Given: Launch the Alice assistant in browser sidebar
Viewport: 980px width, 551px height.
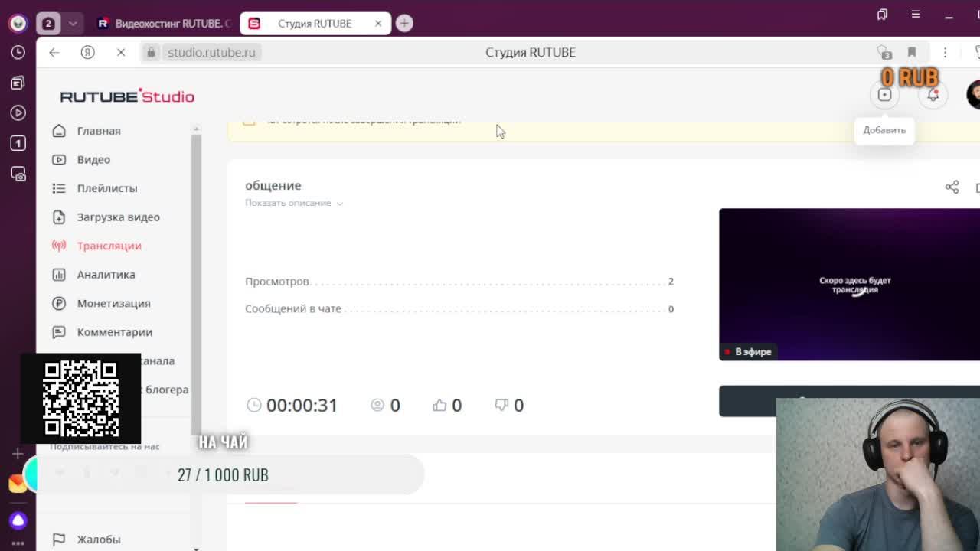Looking at the screenshot, I should pyautogui.click(x=18, y=521).
